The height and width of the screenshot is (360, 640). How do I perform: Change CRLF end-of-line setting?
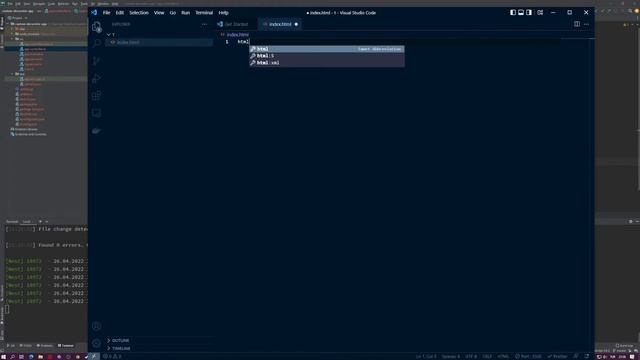coord(487,356)
